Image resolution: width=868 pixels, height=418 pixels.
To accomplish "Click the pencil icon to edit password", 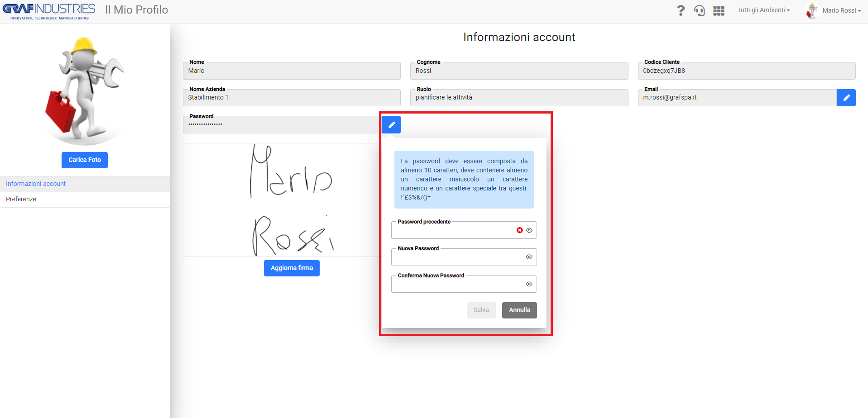I will click(x=391, y=124).
